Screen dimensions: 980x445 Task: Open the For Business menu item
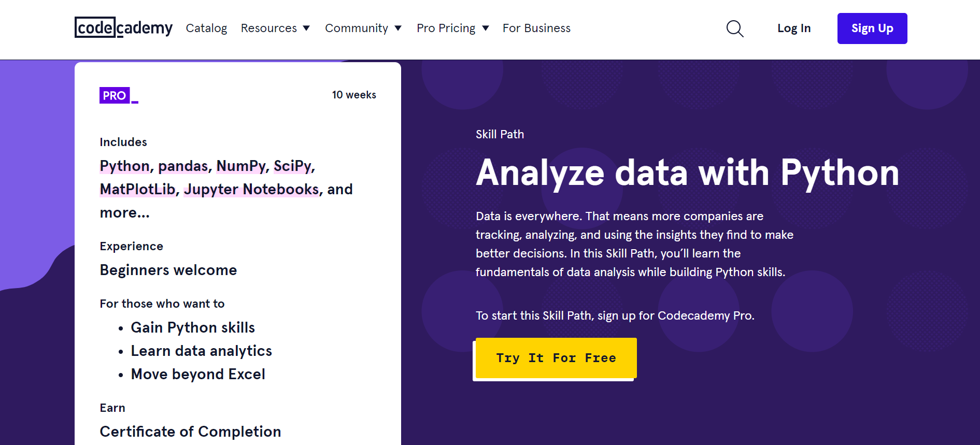536,28
